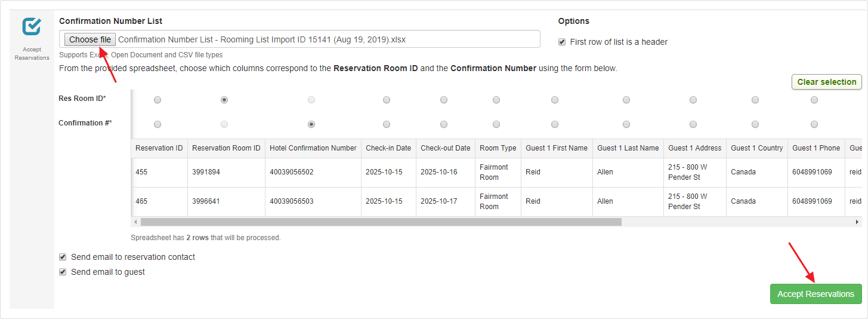Select Res Room ID radio for Check-in Date column
Screen dimensions: 868x319
pos(387,100)
